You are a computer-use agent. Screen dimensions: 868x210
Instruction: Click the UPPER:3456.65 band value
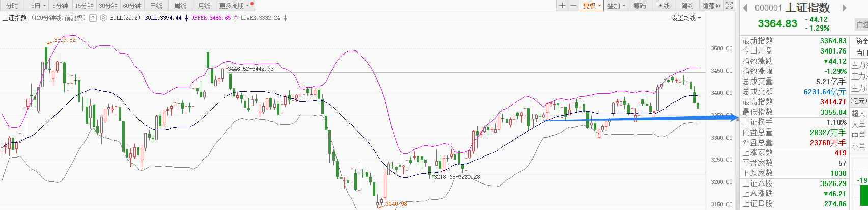pyautogui.click(x=211, y=18)
